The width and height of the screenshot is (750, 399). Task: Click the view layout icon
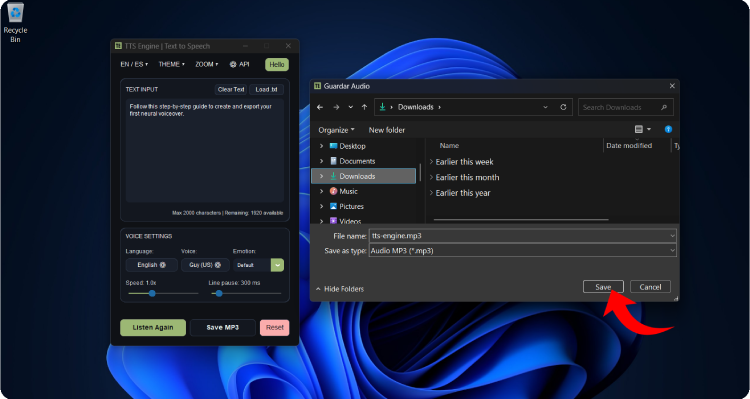639,129
